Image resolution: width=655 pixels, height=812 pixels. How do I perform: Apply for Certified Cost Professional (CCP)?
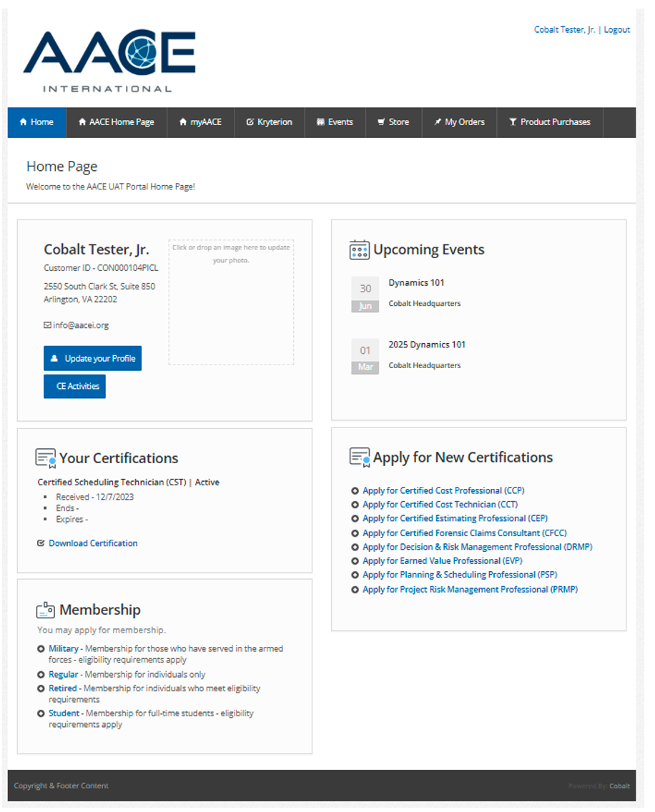(443, 490)
